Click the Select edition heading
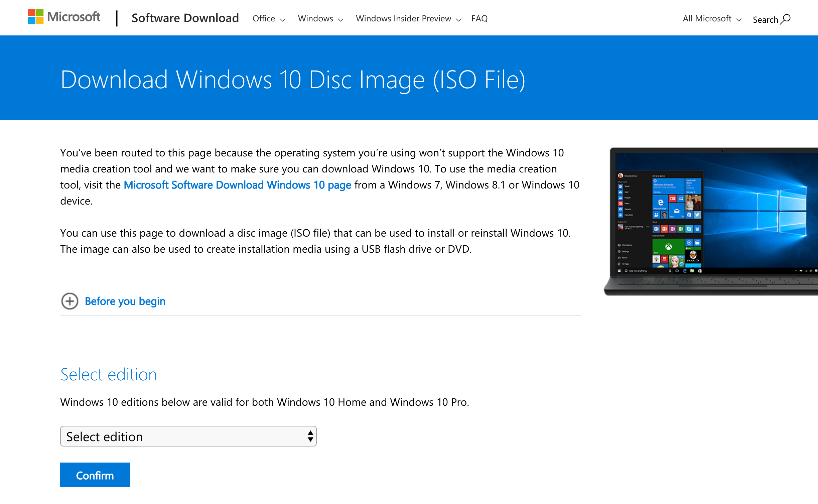 point(109,374)
